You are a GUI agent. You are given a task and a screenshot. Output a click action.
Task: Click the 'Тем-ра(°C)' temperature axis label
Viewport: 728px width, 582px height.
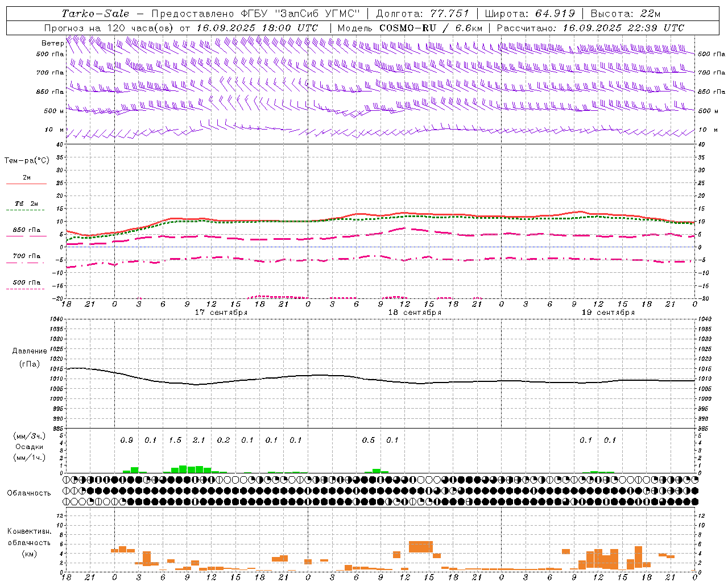(x=27, y=161)
